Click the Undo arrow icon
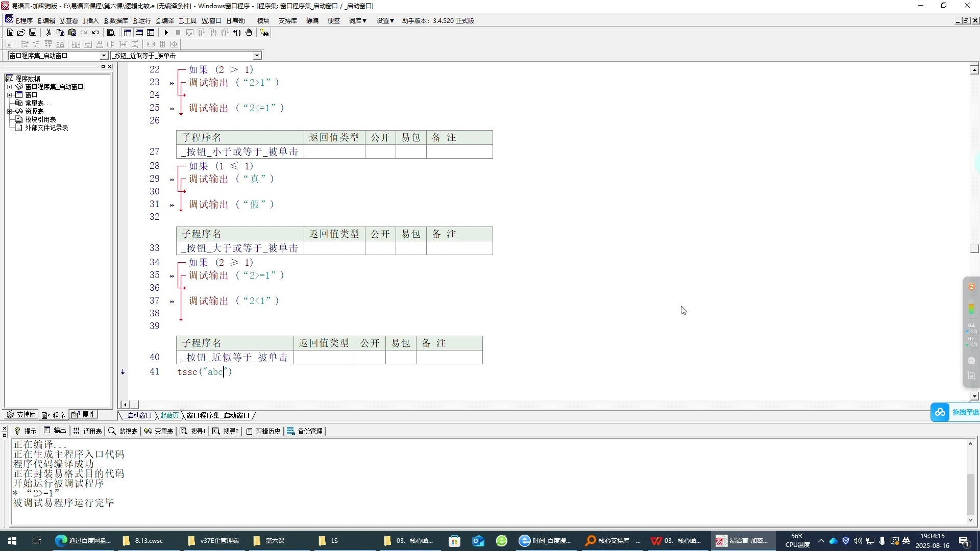This screenshot has width=980, height=551. (95, 32)
